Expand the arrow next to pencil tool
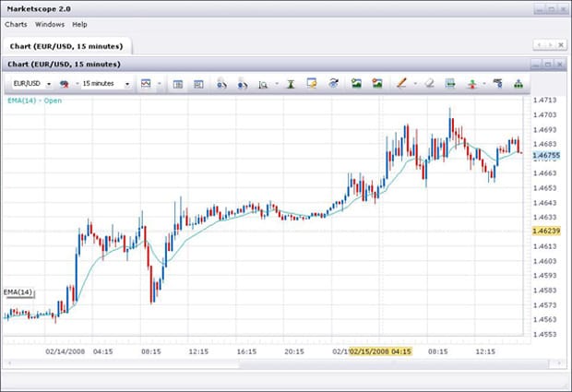Screen dimensions: 572x392 (x=413, y=83)
